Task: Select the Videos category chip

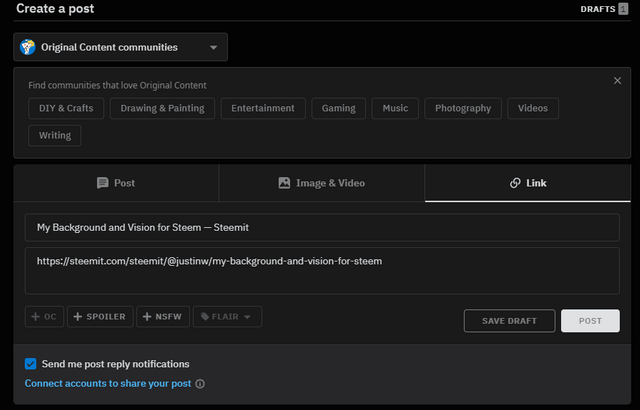Action: click(x=533, y=109)
